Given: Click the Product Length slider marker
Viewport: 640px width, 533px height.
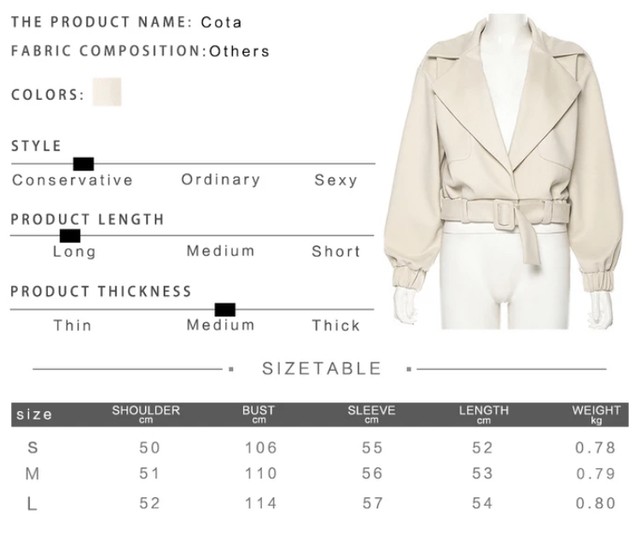Looking at the screenshot, I should coord(70,236).
